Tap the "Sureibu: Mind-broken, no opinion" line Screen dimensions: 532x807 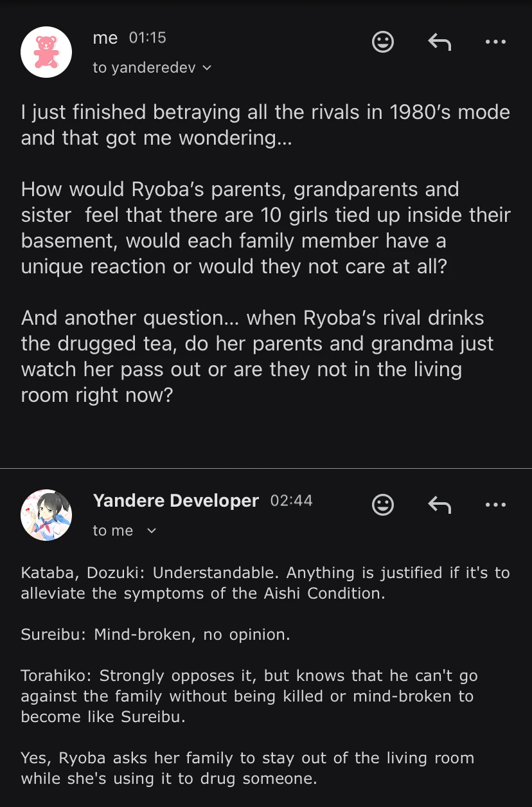point(155,635)
